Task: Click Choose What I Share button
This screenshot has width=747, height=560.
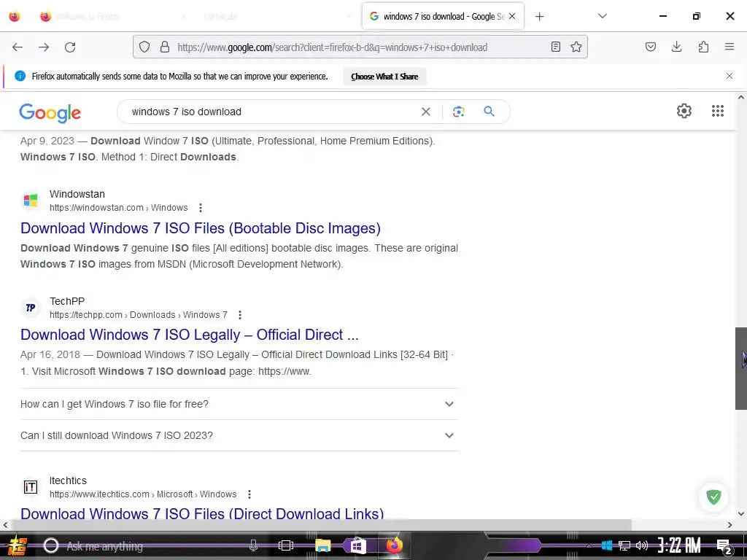Action: [x=384, y=77]
